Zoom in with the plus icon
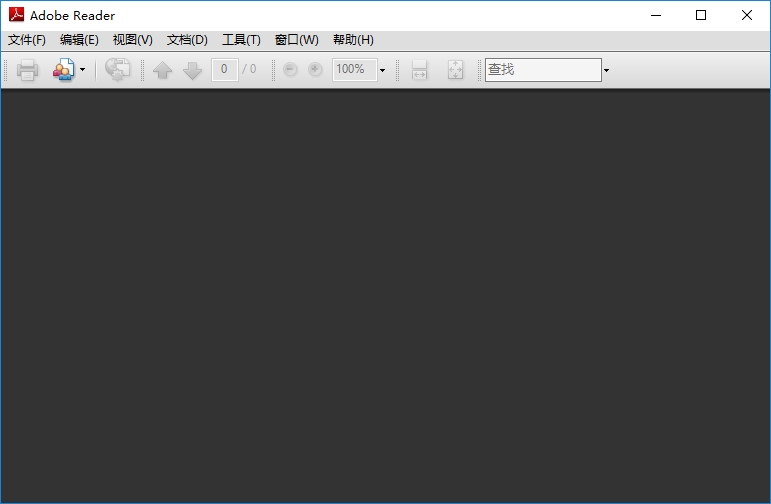The height and width of the screenshot is (504, 771). pyautogui.click(x=315, y=69)
